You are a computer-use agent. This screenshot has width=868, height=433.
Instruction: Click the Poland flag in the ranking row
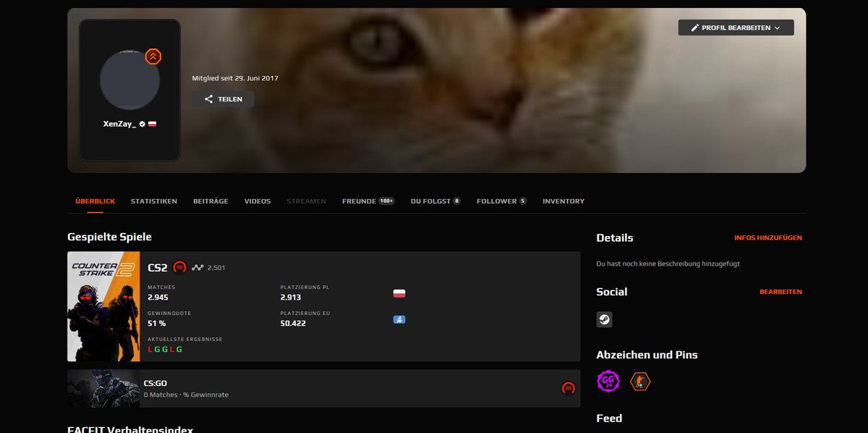(399, 293)
